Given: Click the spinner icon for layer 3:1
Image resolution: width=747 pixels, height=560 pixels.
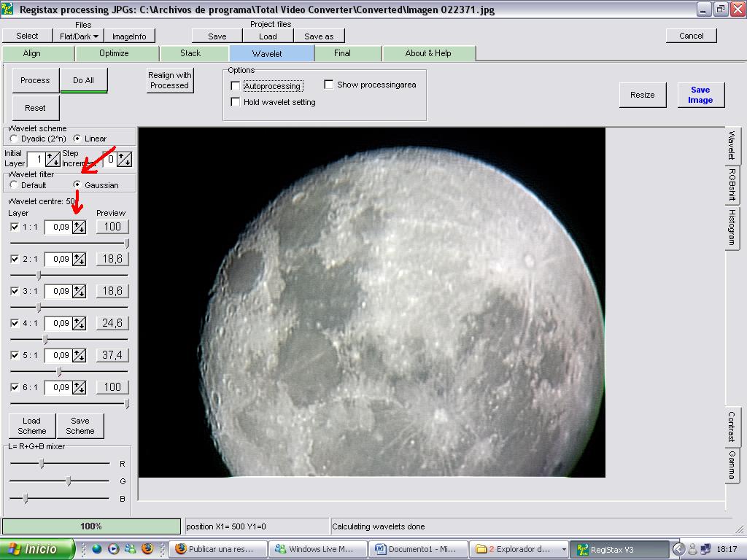Looking at the screenshot, I should (80, 291).
